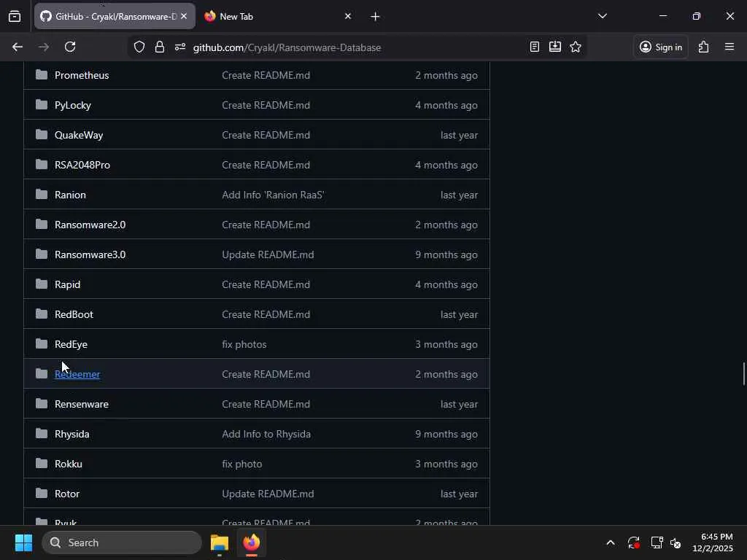
Task: Open the Rapid folder
Action: 68,285
